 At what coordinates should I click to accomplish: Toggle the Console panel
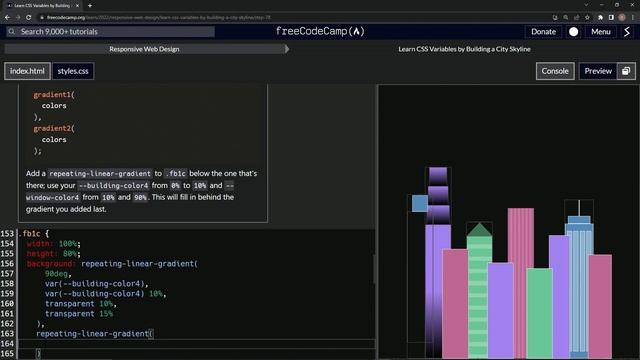tap(555, 71)
